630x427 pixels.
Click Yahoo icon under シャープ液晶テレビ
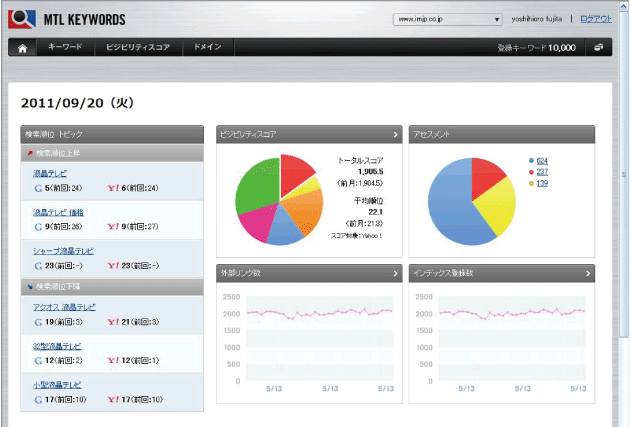coord(111,266)
